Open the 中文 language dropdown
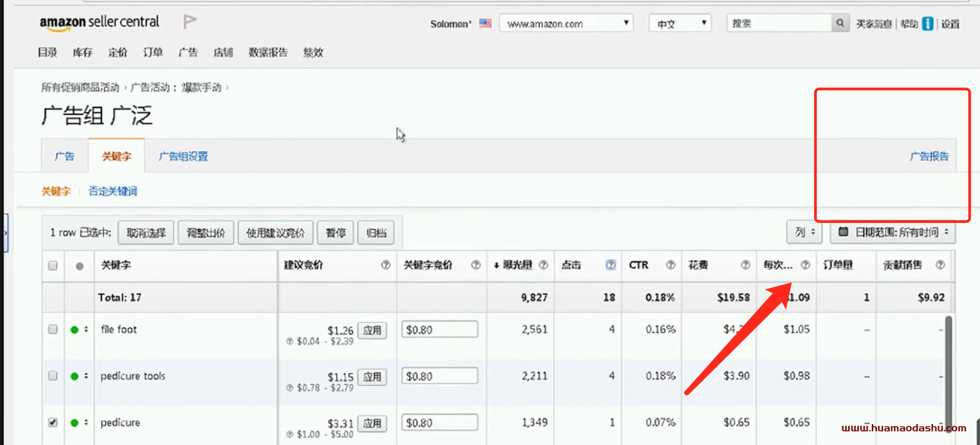Viewport: 980px width, 445px height. pos(680,23)
